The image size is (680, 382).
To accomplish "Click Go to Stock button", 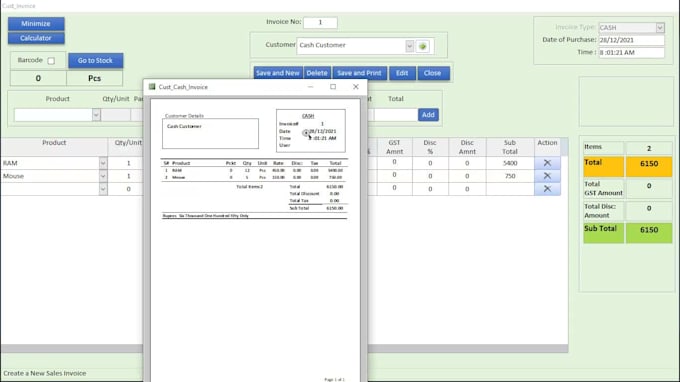I will click(x=95, y=60).
